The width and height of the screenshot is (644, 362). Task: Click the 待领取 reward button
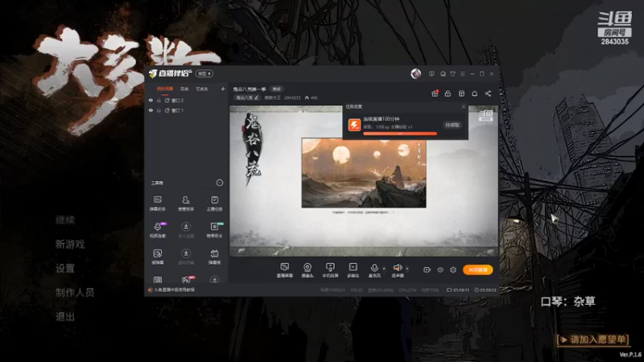[x=452, y=125]
